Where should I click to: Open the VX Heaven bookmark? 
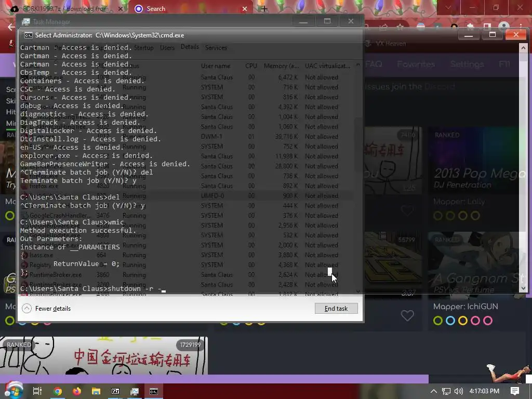click(x=387, y=44)
